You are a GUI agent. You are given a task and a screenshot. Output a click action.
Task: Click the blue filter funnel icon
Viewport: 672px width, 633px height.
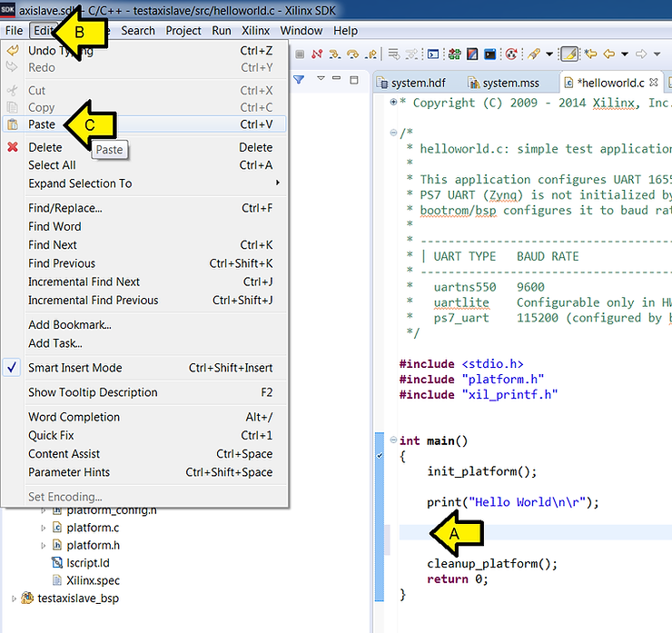298,80
